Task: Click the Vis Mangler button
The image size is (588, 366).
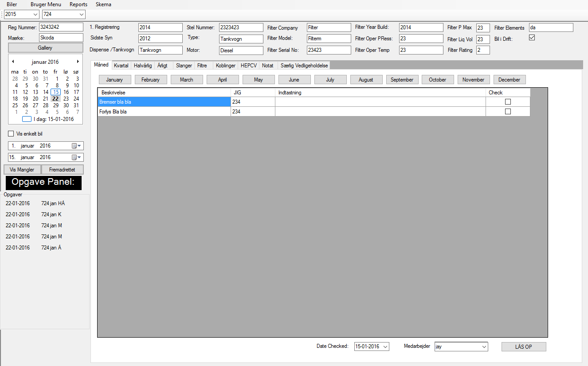Action: point(22,170)
